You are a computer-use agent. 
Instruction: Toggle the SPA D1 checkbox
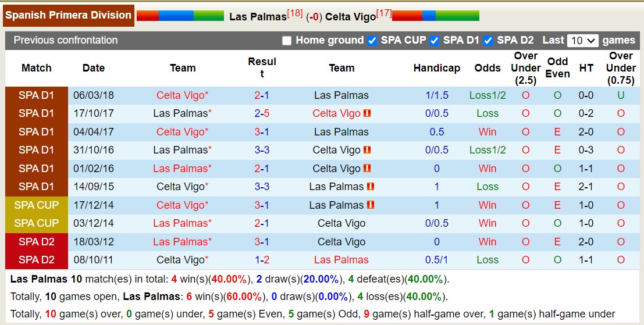[x=434, y=41]
